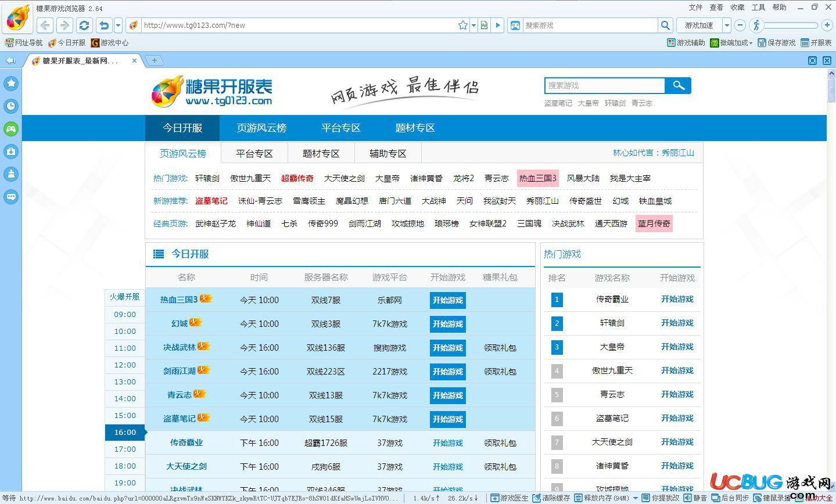Select the 页游风云榜 item in the blue navigation bar
Image resolution: width=836 pixels, height=504 pixels.
(x=261, y=128)
